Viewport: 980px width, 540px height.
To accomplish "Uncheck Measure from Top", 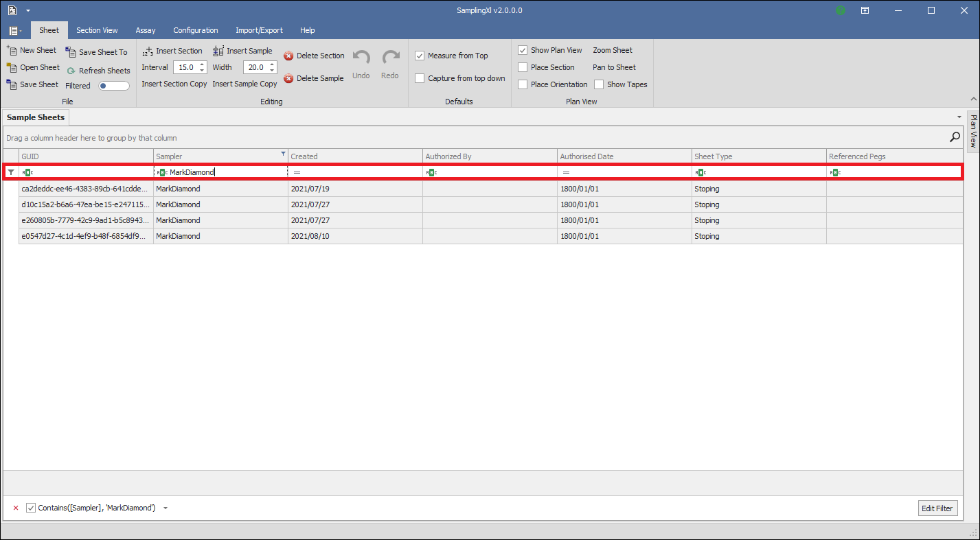I will coord(420,56).
